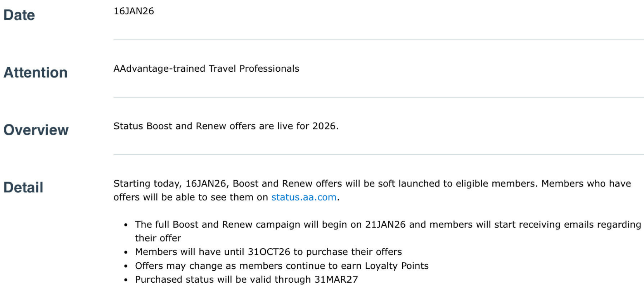Screen dimensions: 644x292
Task: Click the divider line below the Overview row
Action: (378, 155)
